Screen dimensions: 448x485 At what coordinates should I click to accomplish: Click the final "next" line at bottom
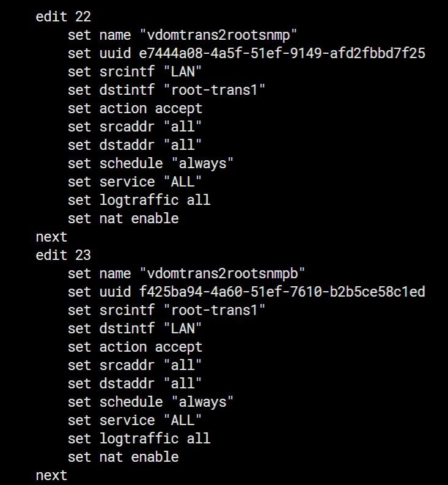[x=51, y=475]
